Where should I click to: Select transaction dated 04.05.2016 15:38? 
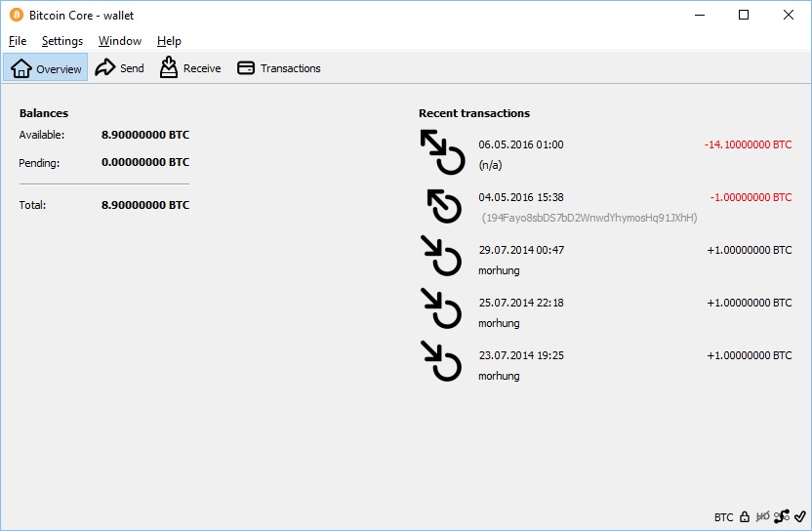pyautogui.click(x=606, y=207)
